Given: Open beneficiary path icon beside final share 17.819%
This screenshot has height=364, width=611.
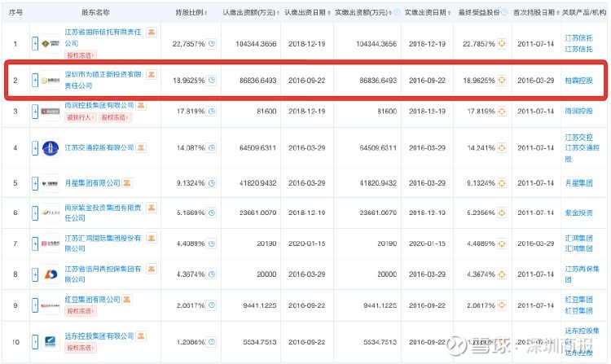Looking at the screenshot, I should 502,112.
